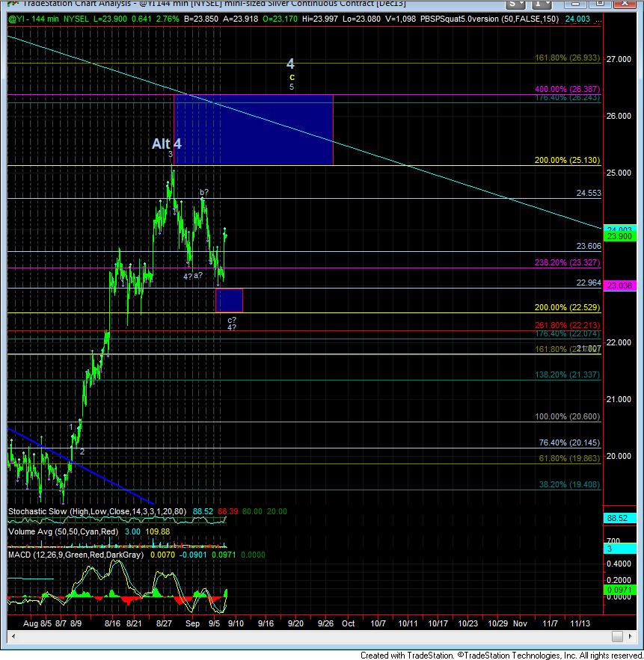Select the yellow 'c' wave label
Screen dimensions: 644x660
click(292, 77)
